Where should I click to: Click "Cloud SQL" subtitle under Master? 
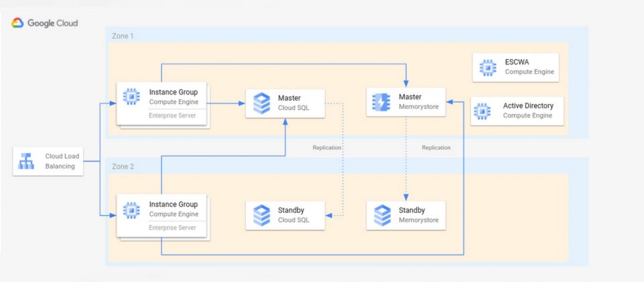pyautogui.click(x=294, y=107)
